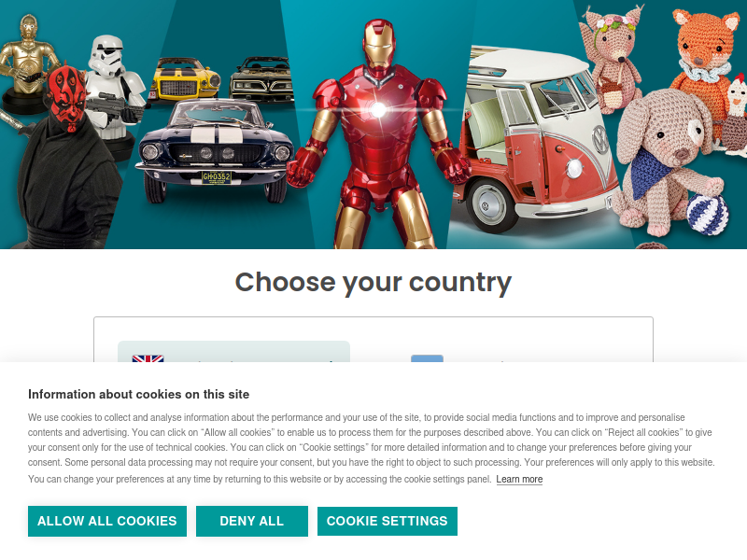The width and height of the screenshot is (747, 560).
Task: Follow the Learn more link
Action: [519, 479]
